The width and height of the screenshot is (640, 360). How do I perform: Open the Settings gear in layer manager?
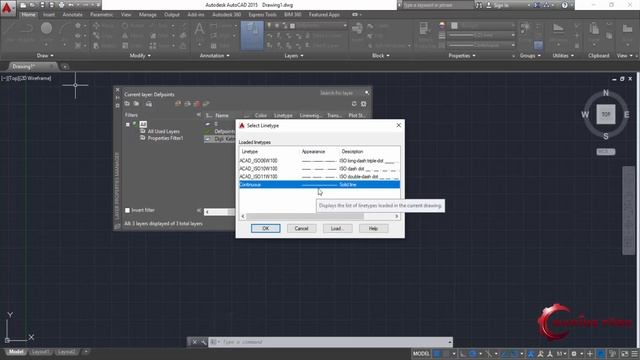coord(364,104)
